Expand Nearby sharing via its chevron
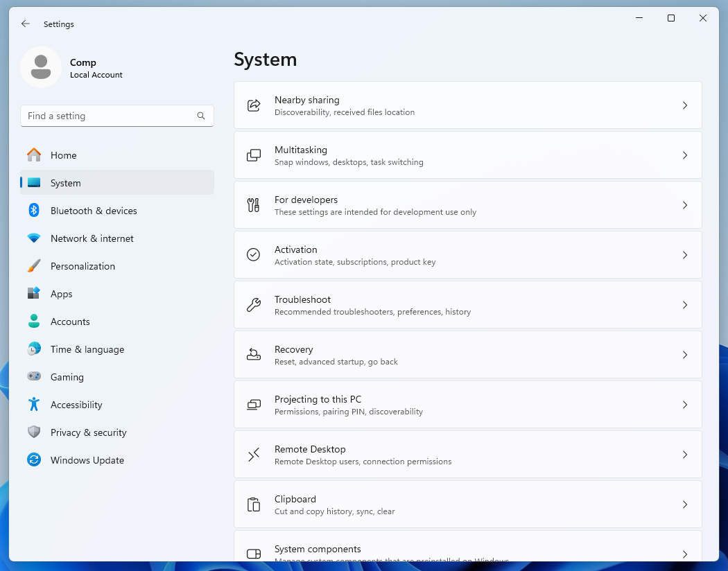This screenshot has width=728, height=571. pos(685,105)
